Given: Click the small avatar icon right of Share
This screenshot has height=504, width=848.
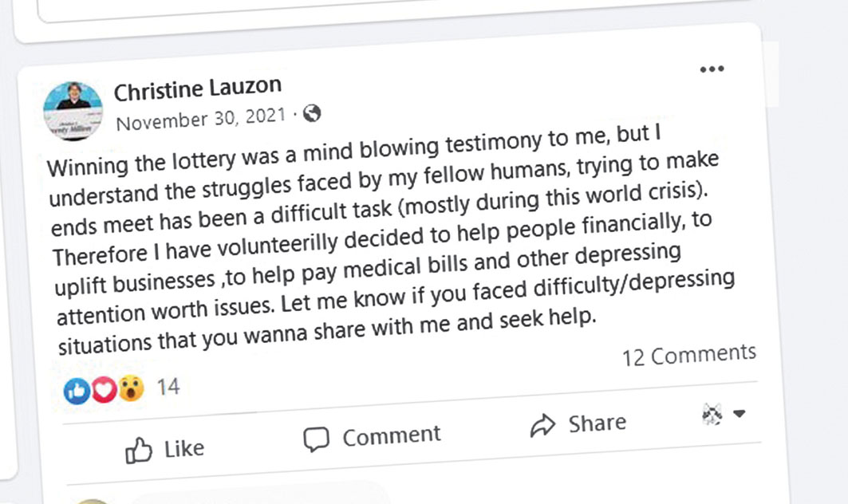Looking at the screenshot, I should (x=712, y=415).
